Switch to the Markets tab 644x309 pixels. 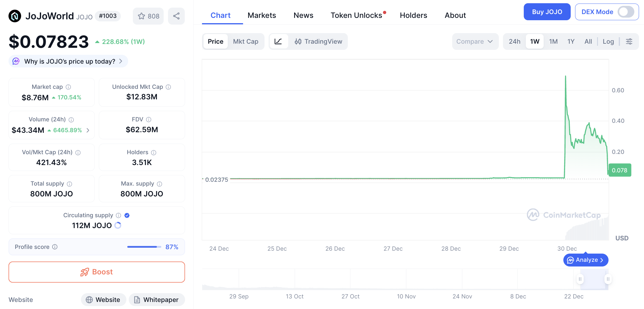pos(262,15)
